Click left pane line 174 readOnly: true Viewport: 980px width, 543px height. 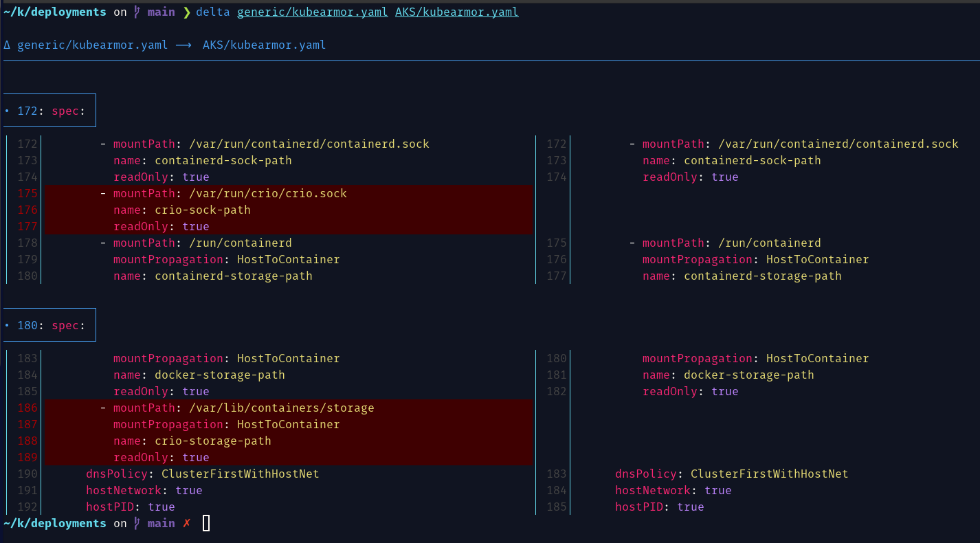pos(162,177)
